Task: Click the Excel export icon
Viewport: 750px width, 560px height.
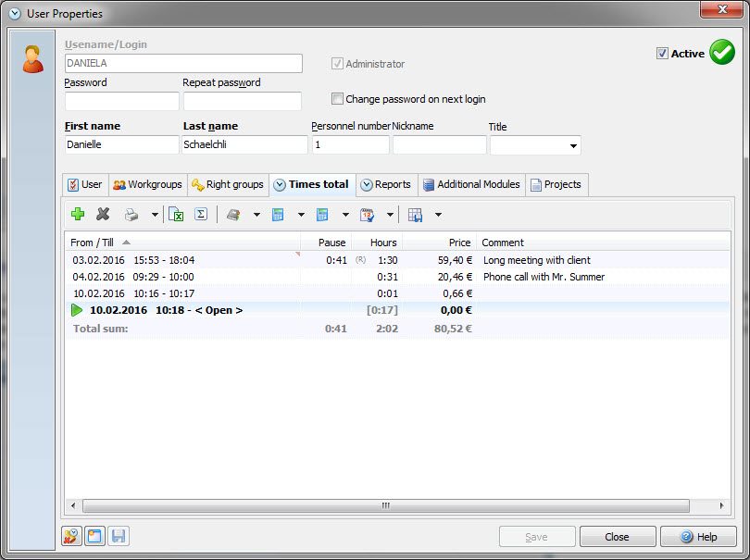Action: 176,215
